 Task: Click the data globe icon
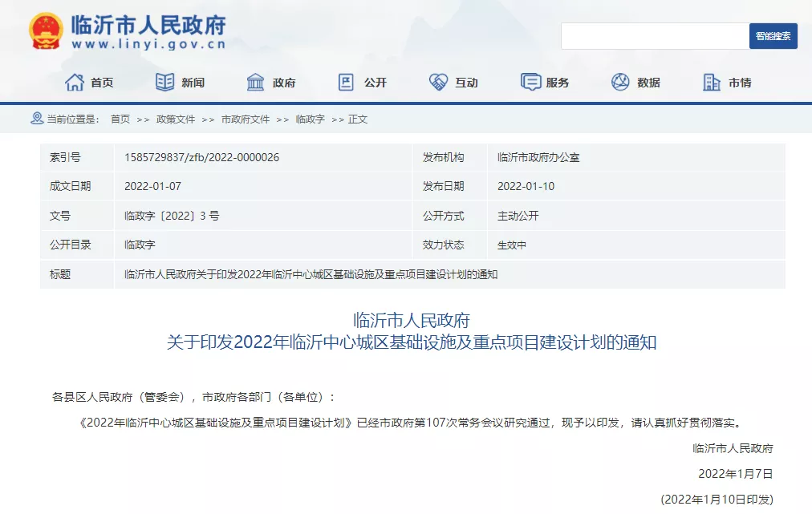620,83
